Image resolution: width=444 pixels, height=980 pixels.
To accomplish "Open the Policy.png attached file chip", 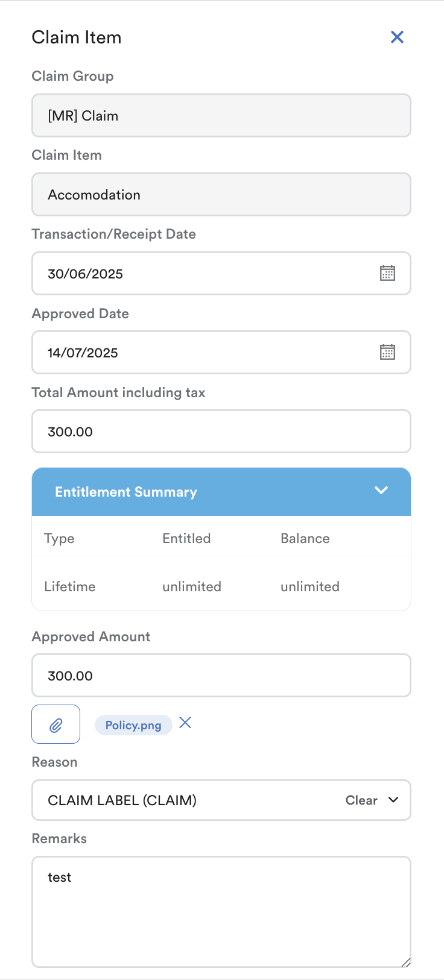I will pos(133,725).
